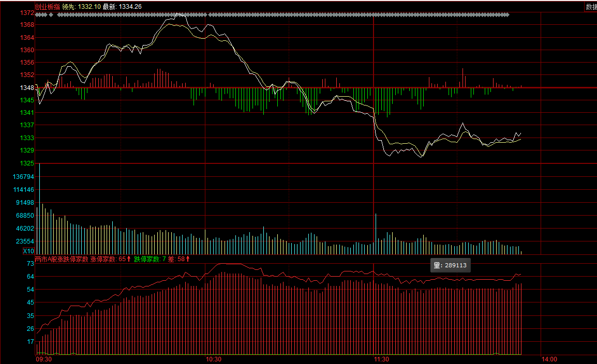Click the tall volume spike bar at 11:30
Image resolution: width=597 pixels, height=364 pixels.
coord(376,233)
